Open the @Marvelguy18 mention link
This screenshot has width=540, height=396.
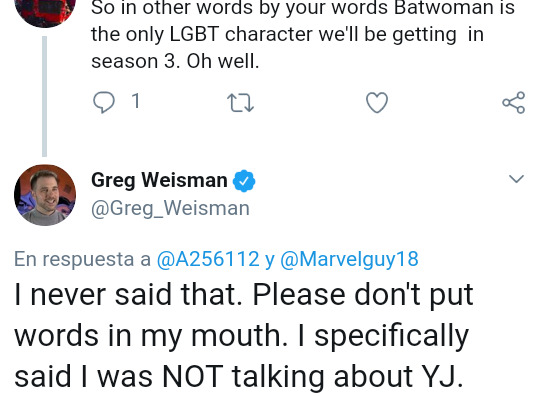tap(349, 259)
